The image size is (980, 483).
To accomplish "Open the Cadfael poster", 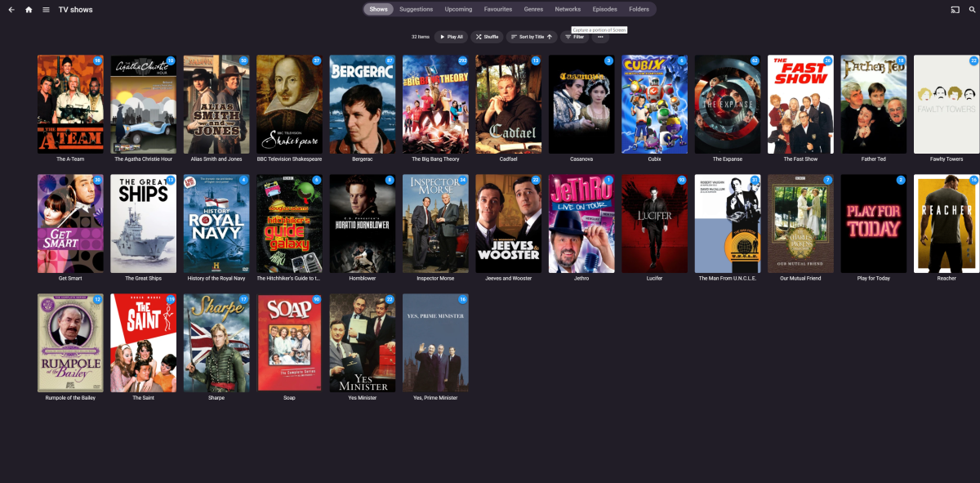I will (x=509, y=104).
